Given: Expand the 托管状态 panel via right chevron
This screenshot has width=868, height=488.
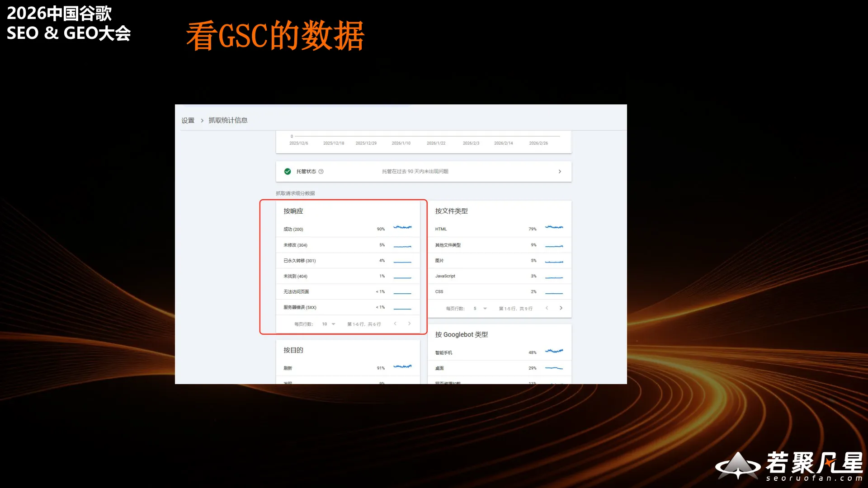Looking at the screenshot, I should tap(559, 171).
